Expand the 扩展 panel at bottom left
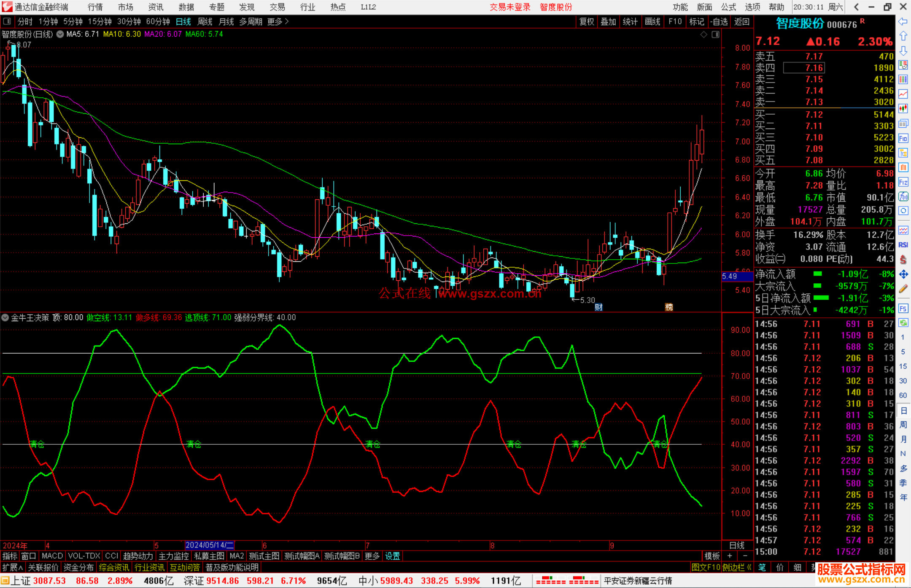This screenshot has width=911, height=588. coord(13,567)
